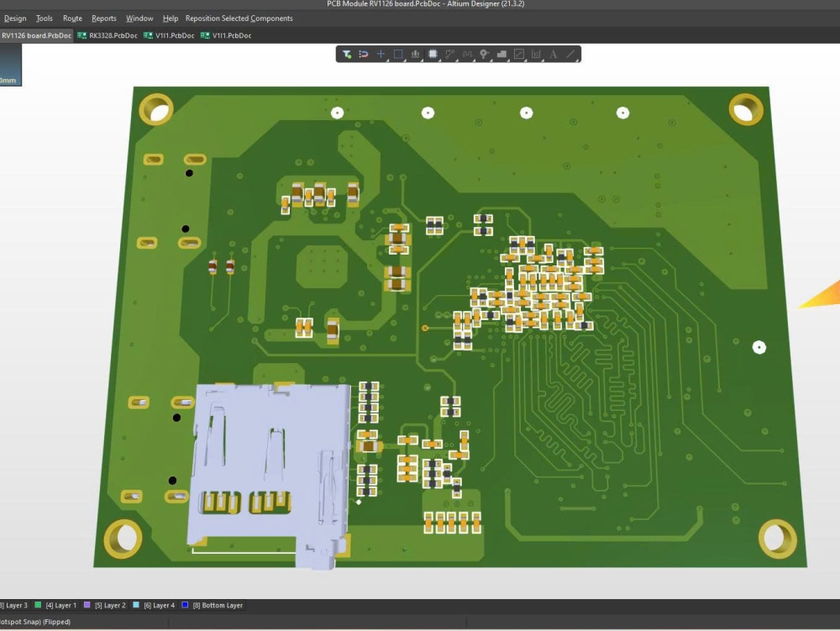Click the purple Layer 2 color swatch
840x631 pixels.
click(87, 605)
